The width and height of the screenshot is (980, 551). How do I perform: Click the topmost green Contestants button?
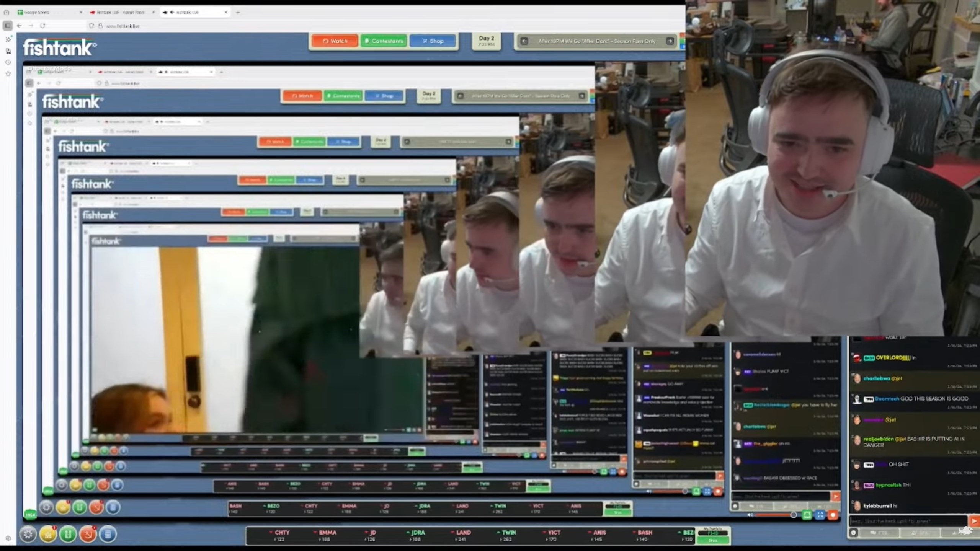point(384,41)
